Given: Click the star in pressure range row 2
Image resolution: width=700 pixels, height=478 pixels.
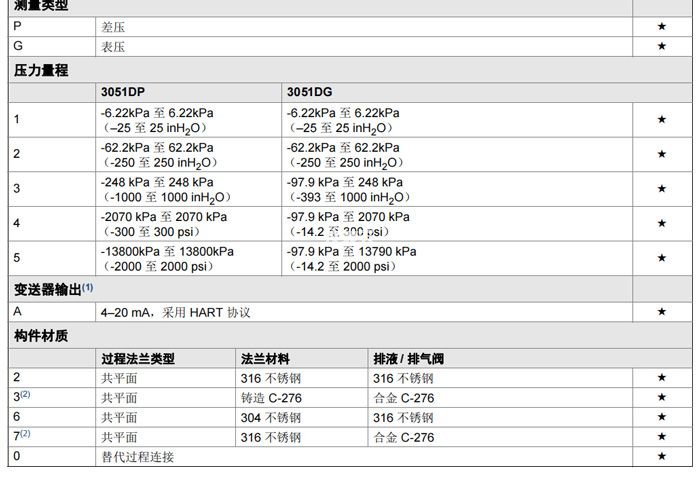Looking at the screenshot, I should click(662, 154).
